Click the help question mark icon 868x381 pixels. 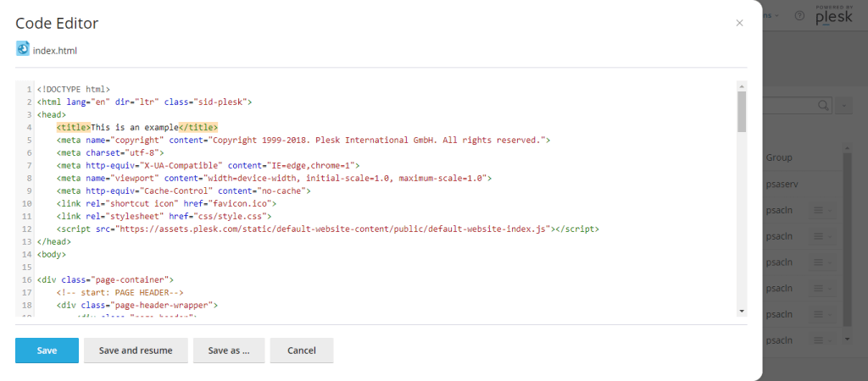(799, 16)
